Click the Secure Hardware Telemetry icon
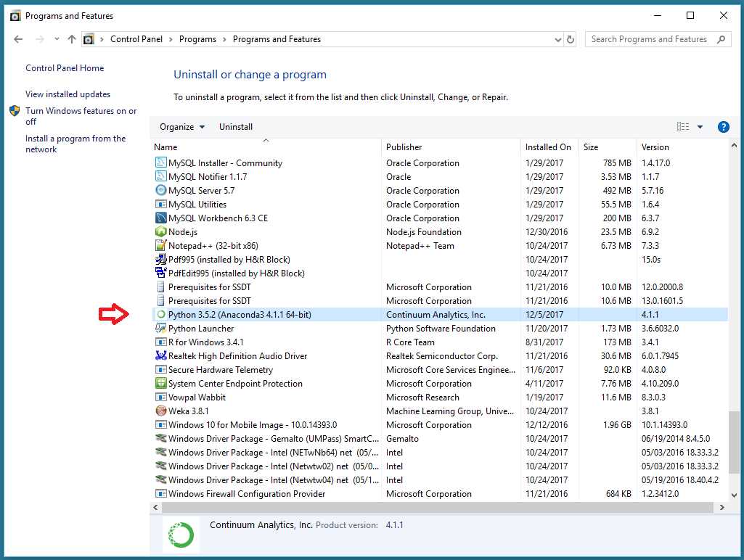 coord(161,369)
